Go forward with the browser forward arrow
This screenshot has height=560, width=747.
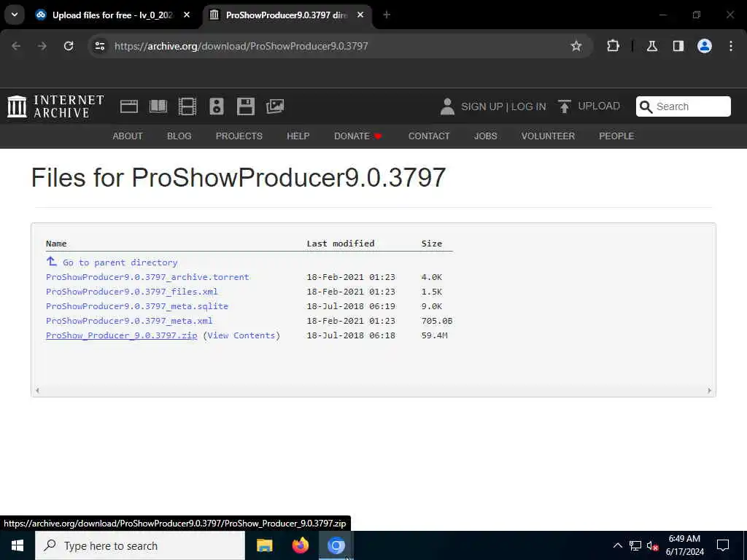(x=42, y=46)
